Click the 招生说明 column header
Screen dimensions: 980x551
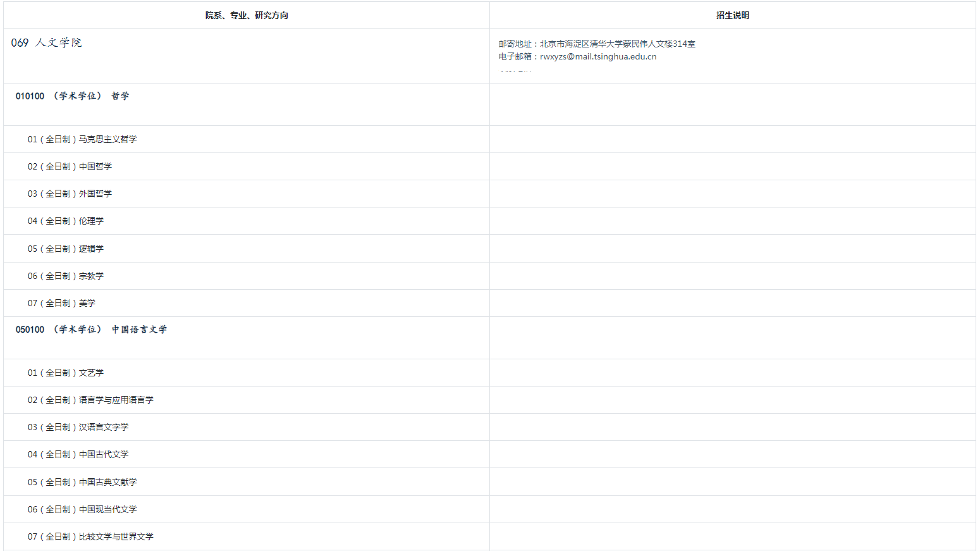tap(732, 15)
